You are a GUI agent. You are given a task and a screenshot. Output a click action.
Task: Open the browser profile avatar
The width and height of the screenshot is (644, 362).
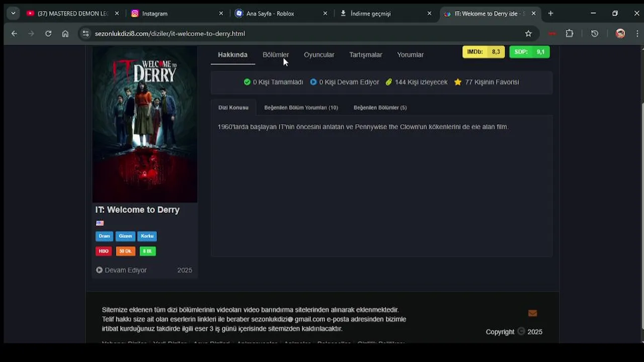point(620,34)
